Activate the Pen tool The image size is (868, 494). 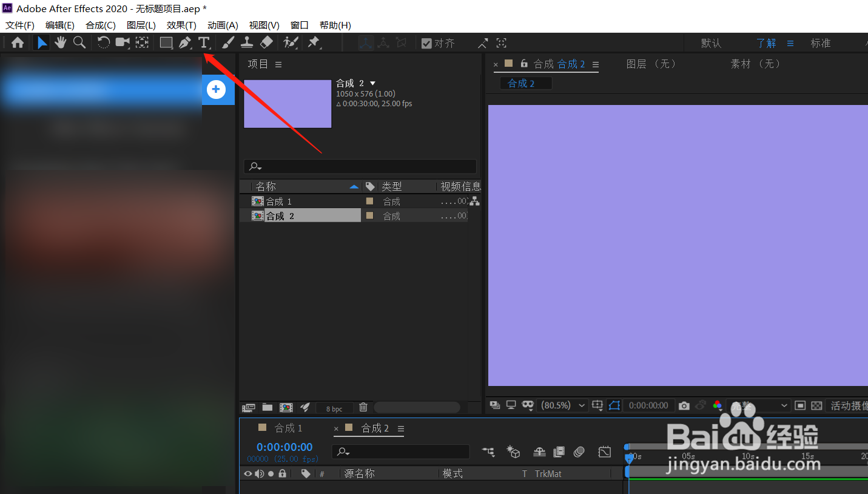186,42
